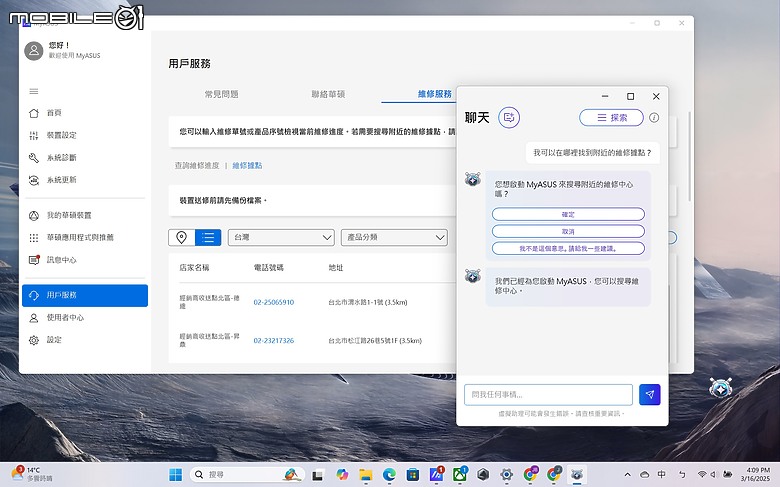The image size is (780, 487).
Task: Start a new chat conversation icon
Action: click(x=509, y=117)
